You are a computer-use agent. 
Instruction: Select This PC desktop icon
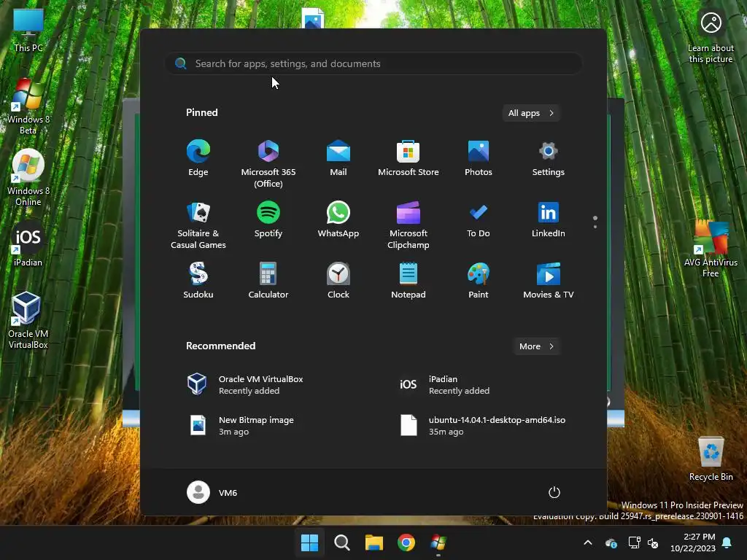[x=28, y=31]
